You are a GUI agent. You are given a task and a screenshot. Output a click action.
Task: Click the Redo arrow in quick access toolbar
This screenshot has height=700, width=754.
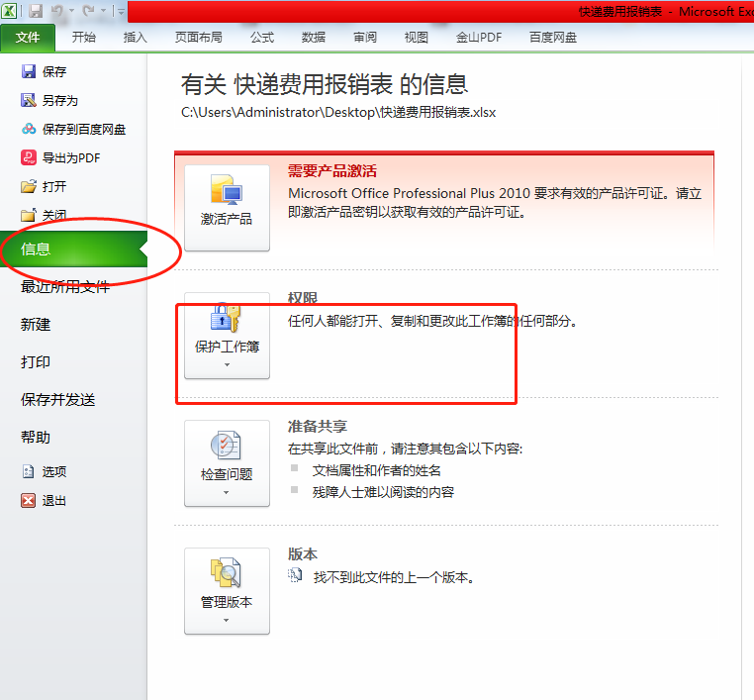(88, 11)
